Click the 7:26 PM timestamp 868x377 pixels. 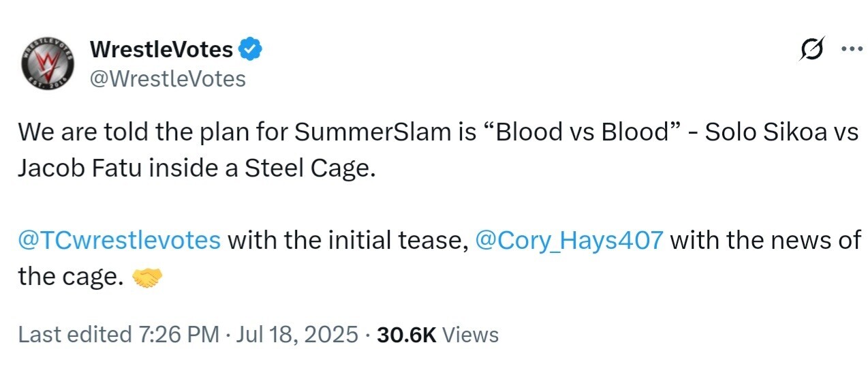pyautogui.click(x=178, y=335)
